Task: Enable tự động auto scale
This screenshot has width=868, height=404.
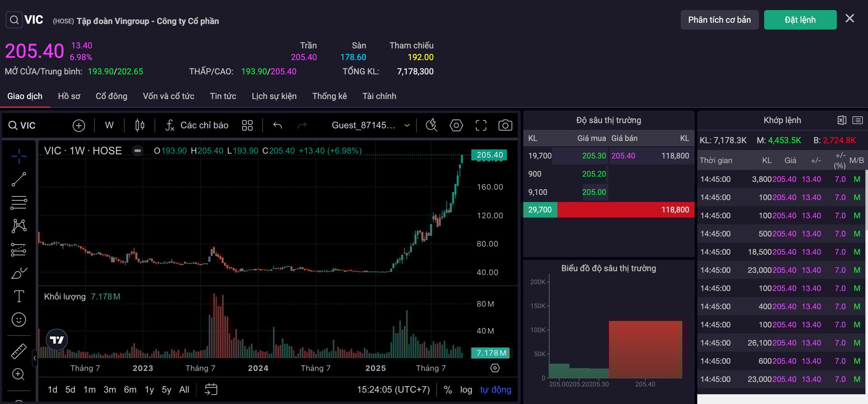Action: [x=495, y=390]
